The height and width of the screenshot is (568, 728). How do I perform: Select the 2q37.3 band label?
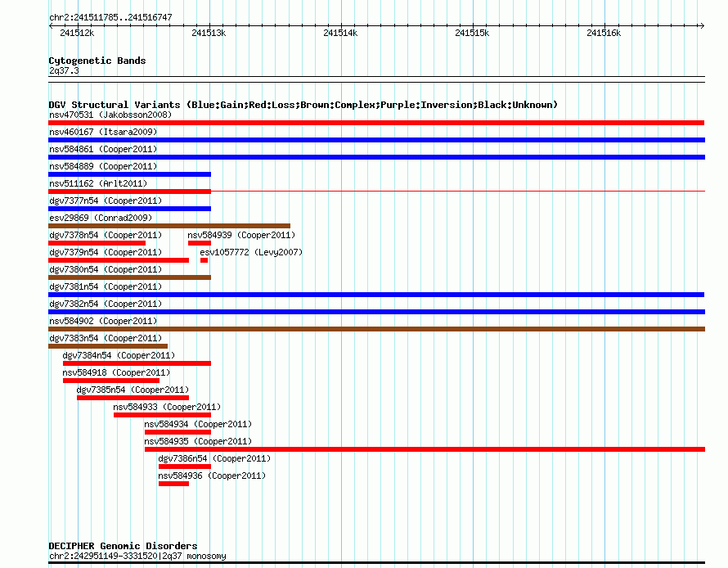click(x=64, y=70)
